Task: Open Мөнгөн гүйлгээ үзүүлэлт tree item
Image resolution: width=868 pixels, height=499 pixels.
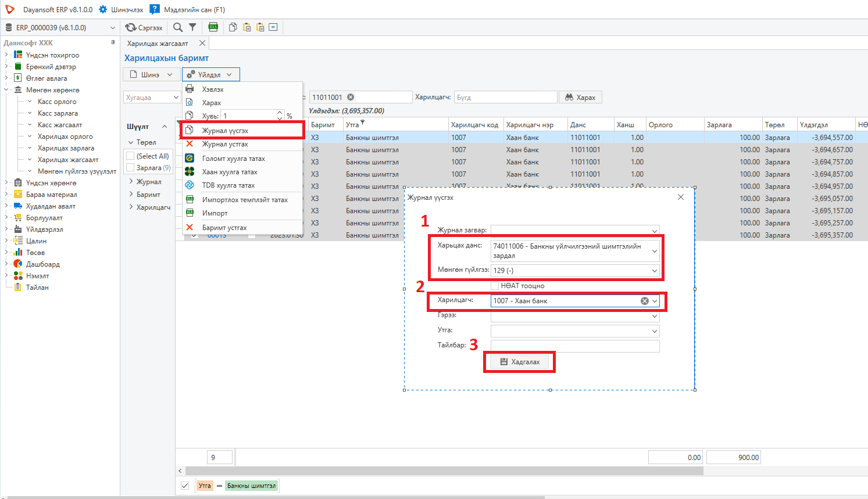Action: (77, 171)
